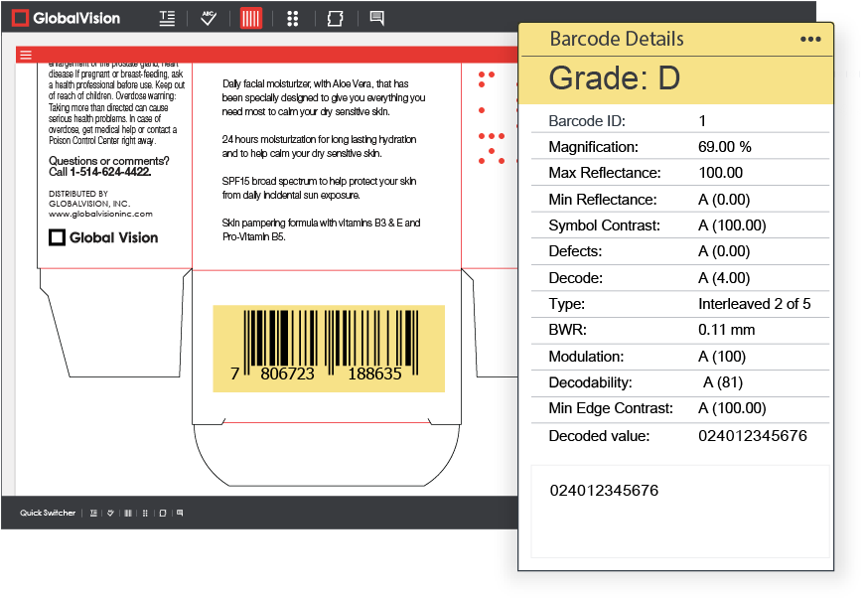Open the three-dot menu in Barcode Details
868x598 pixels.
click(810, 40)
